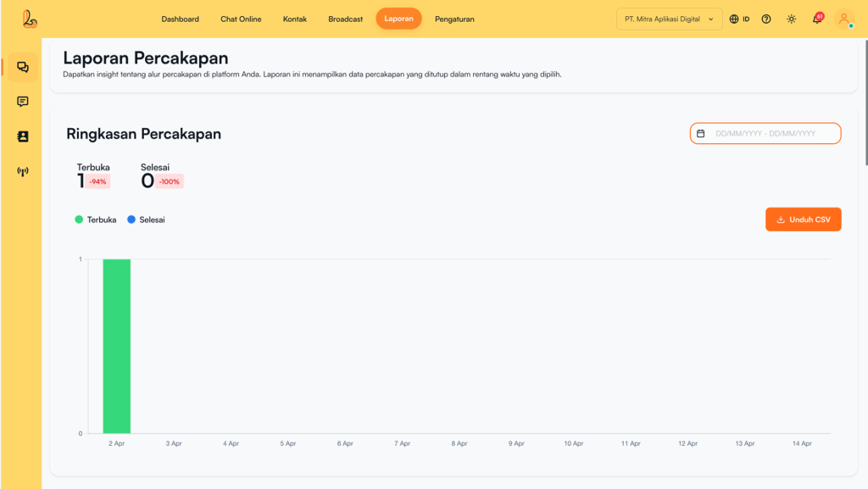868x489 pixels.
Task: Toggle the Terbuka series in the chart legend
Action: [96, 219]
